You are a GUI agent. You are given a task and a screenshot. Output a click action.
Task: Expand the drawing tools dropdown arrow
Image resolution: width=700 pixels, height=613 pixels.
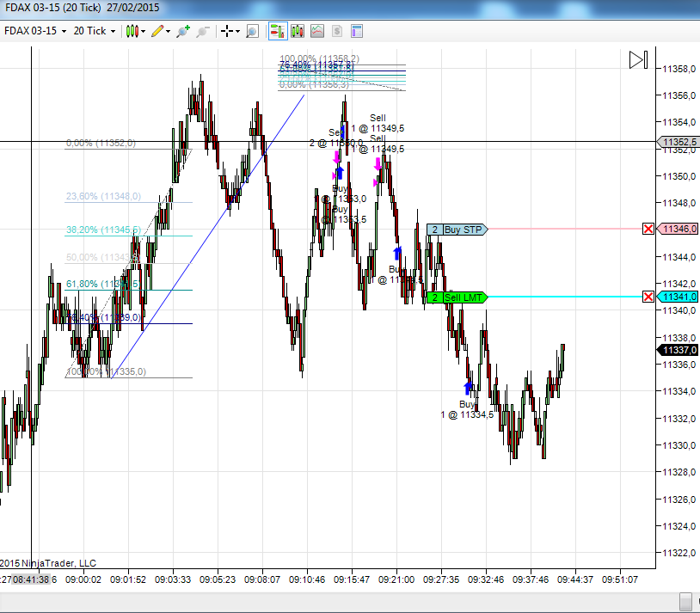tap(169, 31)
